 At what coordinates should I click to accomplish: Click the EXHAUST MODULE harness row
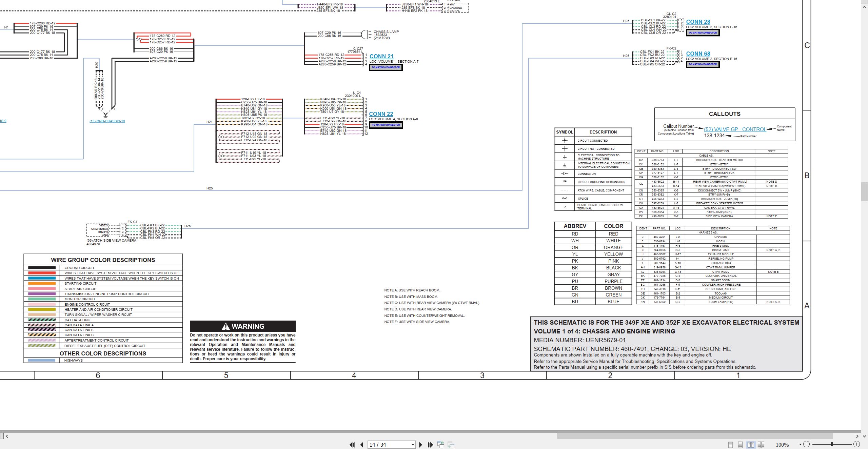pos(713,254)
